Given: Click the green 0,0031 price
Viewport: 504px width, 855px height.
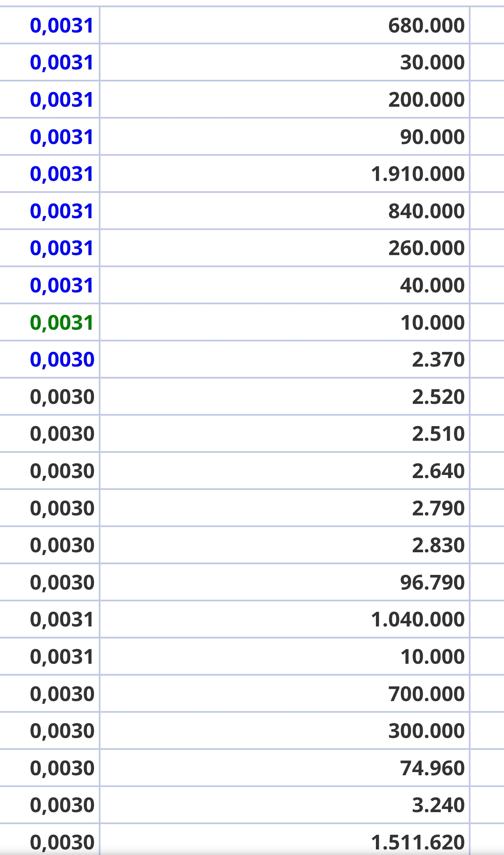Looking at the screenshot, I should 62,323.
